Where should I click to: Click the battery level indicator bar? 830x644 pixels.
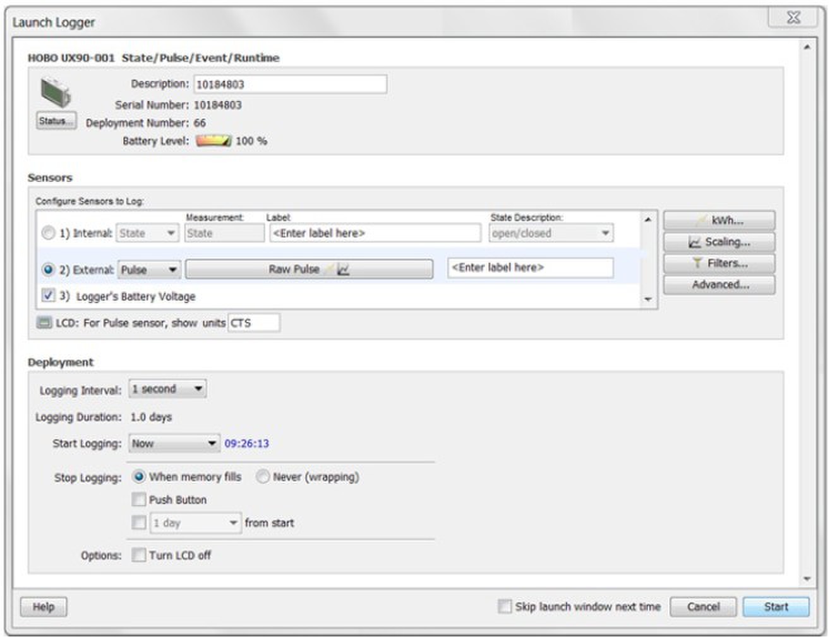pyautogui.click(x=213, y=141)
